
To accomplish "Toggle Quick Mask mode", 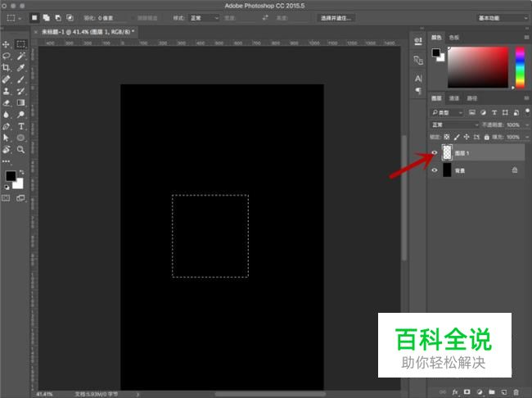I will [x=6, y=198].
